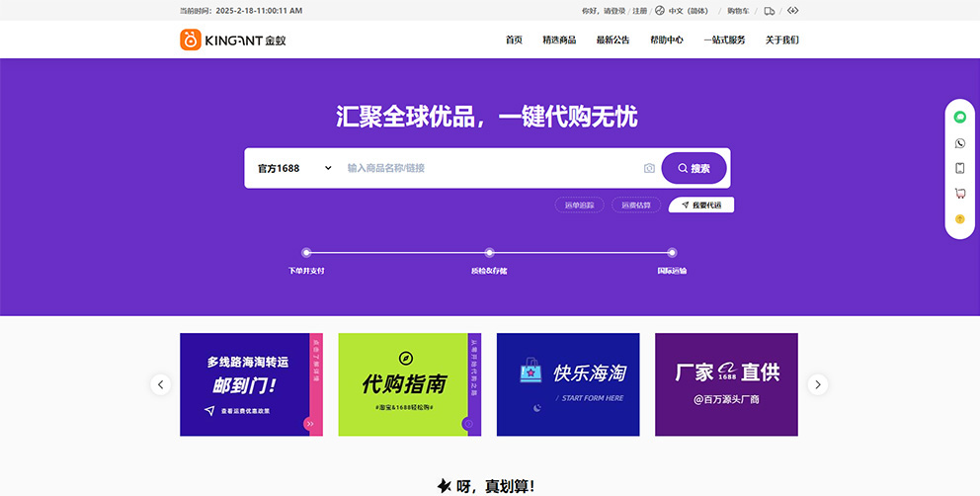This screenshot has height=496, width=980.
Task: Click the download code icon in top bar
Action: [x=792, y=10]
